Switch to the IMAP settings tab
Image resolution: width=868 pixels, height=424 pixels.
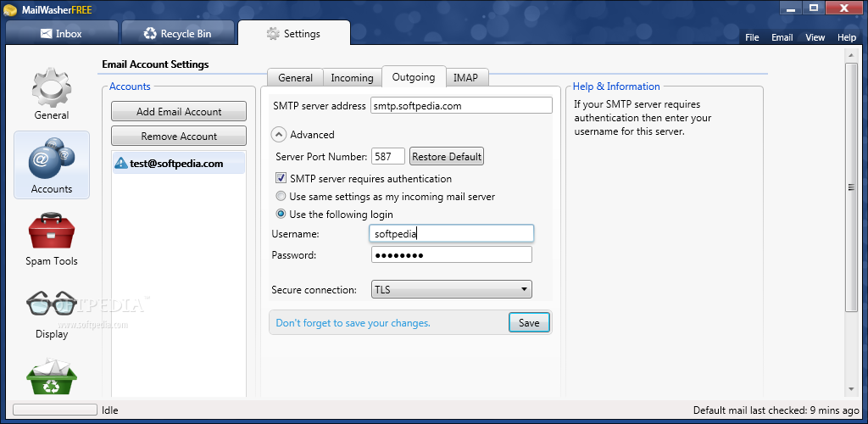click(465, 78)
